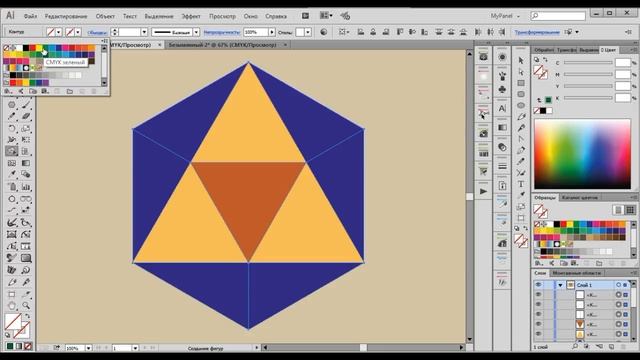Open the fill color dropdown in control bar

59,32
